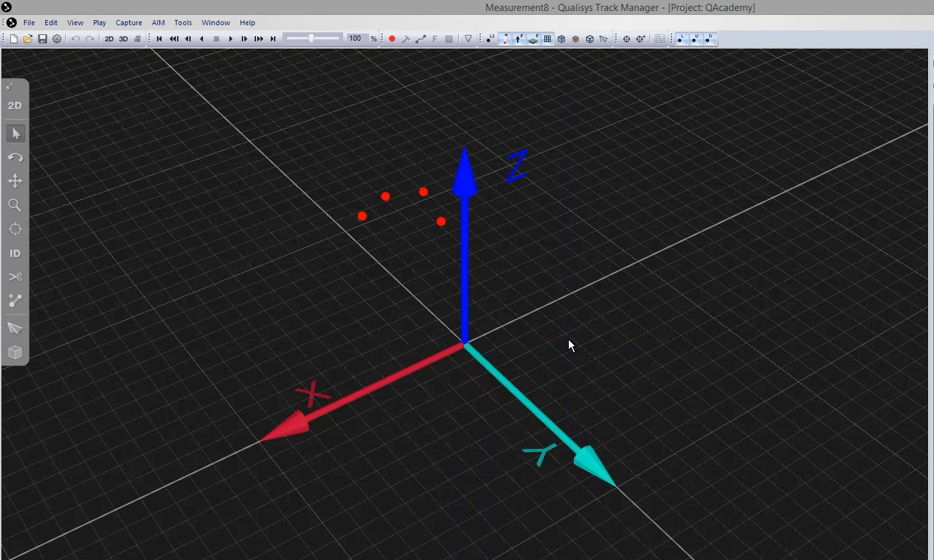Toggle the L labeled trajectories button

[x=681, y=39]
